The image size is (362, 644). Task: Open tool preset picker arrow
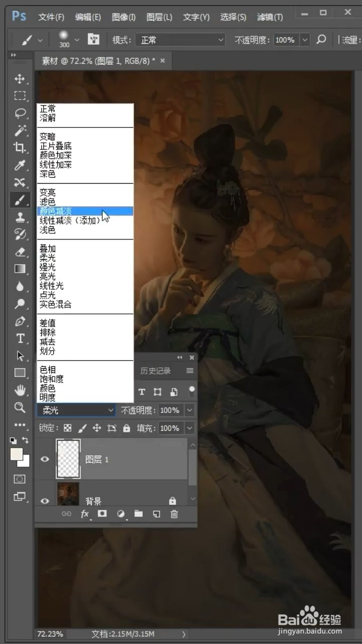(40, 40)
